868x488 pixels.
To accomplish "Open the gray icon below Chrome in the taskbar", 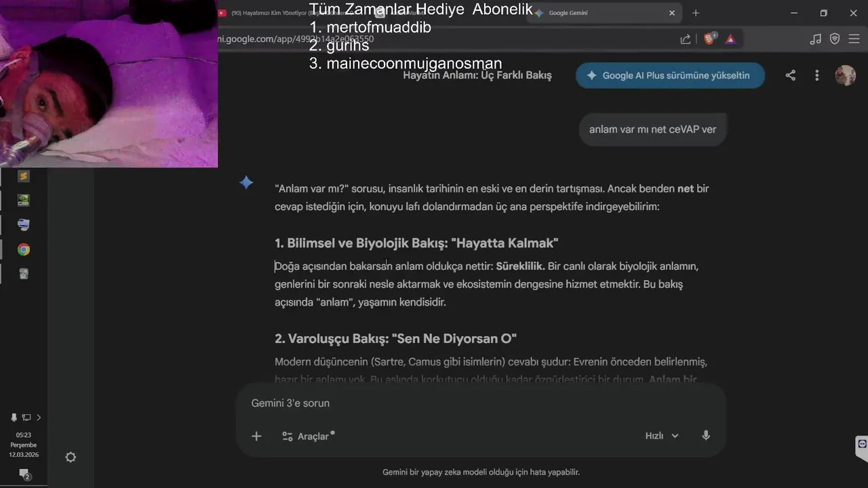I will click(24, 274).
